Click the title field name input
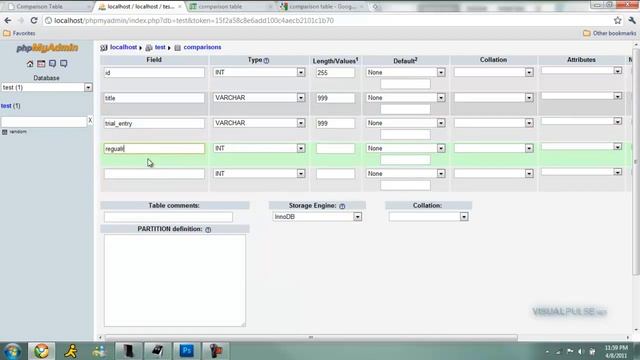640x360 pixels. point(154,98)
